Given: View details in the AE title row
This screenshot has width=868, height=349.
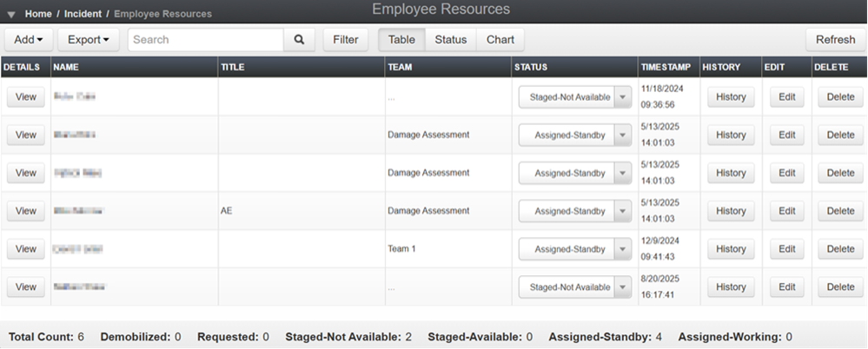Looking at the screenshot, I should [x=25, y=211].
